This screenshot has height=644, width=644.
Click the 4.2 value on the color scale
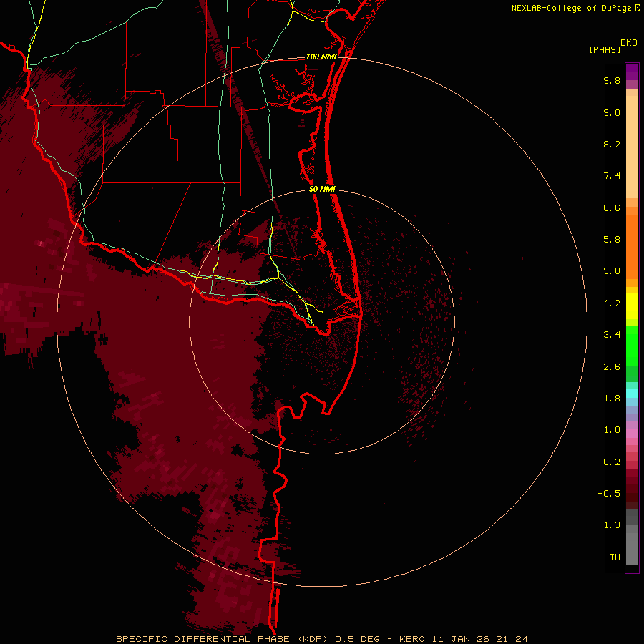coord(612,303)
